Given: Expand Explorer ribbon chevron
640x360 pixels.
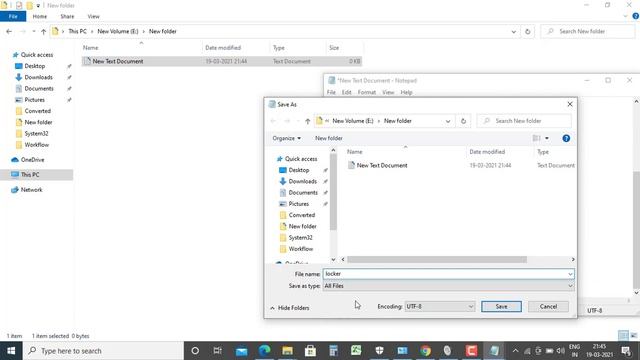Looking at the screenshot, I should [626, 16].
